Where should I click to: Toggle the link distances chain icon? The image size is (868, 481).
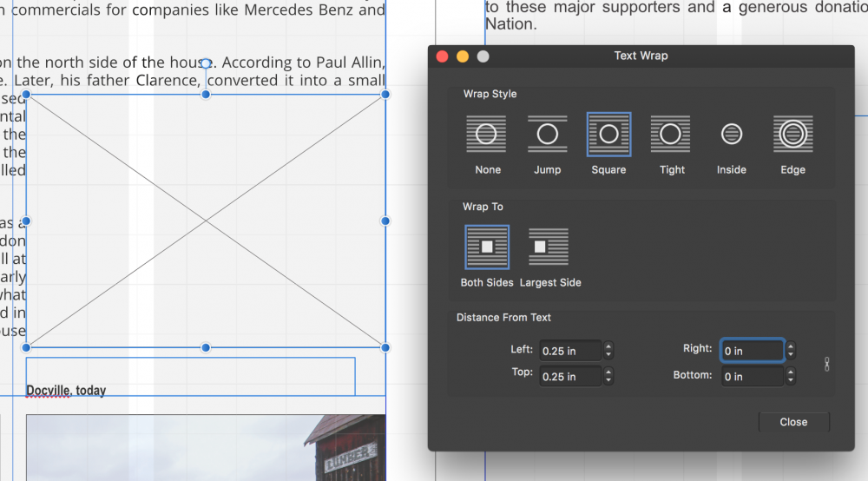[826, 364]
